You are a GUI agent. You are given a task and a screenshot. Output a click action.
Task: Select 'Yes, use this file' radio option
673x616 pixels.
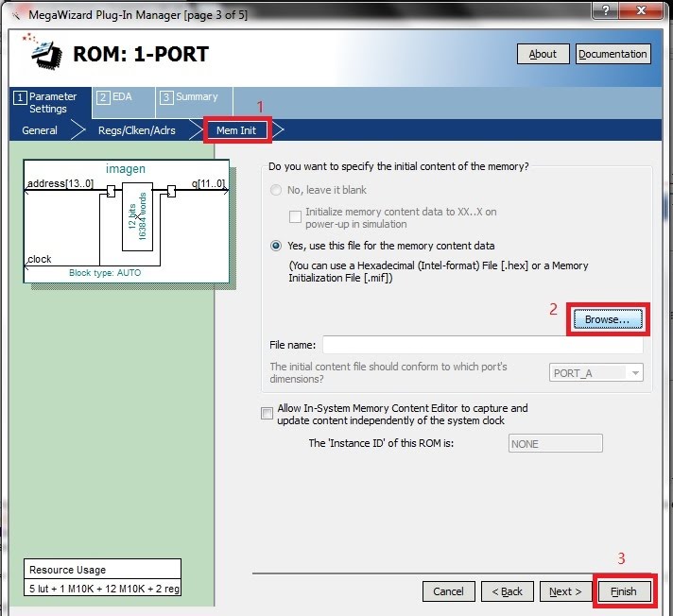pyautogui.click(x=276, y=246)
